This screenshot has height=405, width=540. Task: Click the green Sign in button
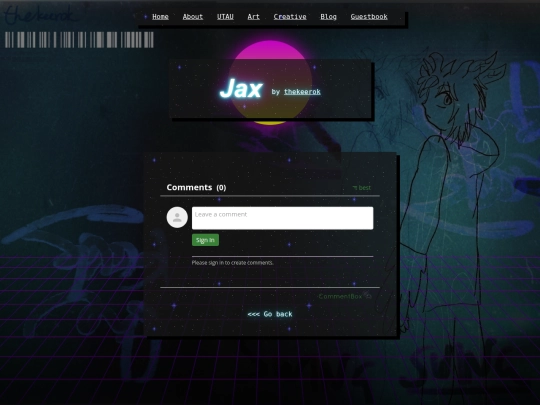pos(205,240)
